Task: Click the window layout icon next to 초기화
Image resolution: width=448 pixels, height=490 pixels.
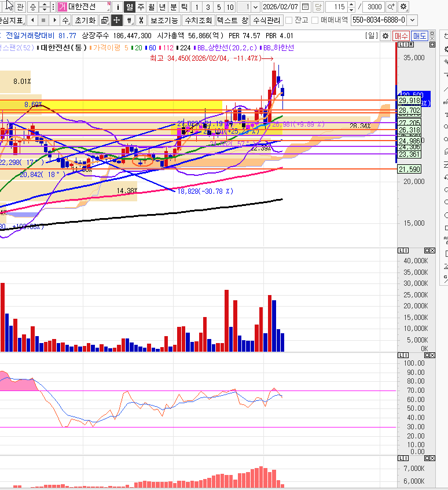Action: [104, 20]
